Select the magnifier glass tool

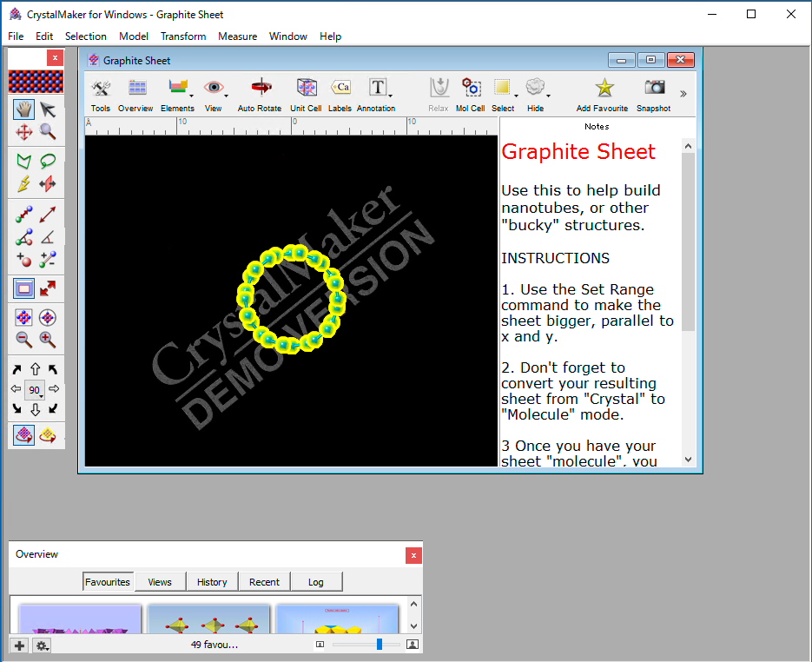(x=48, y=132)
